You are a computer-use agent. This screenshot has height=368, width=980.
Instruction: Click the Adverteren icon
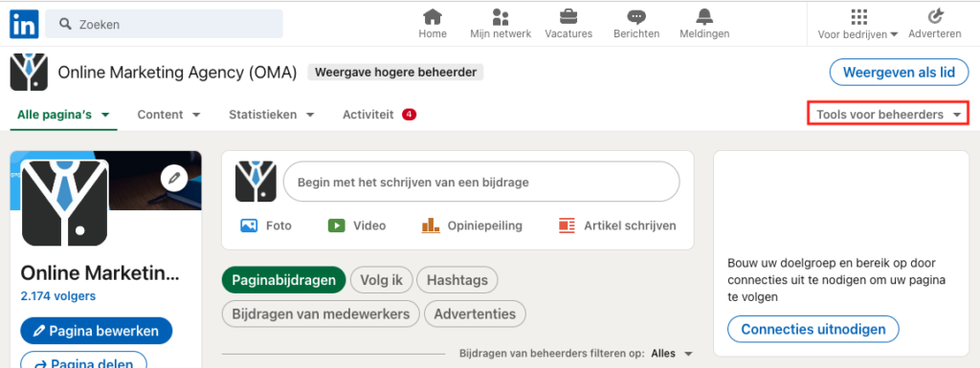pyautogui.click(x=935, y=16)
